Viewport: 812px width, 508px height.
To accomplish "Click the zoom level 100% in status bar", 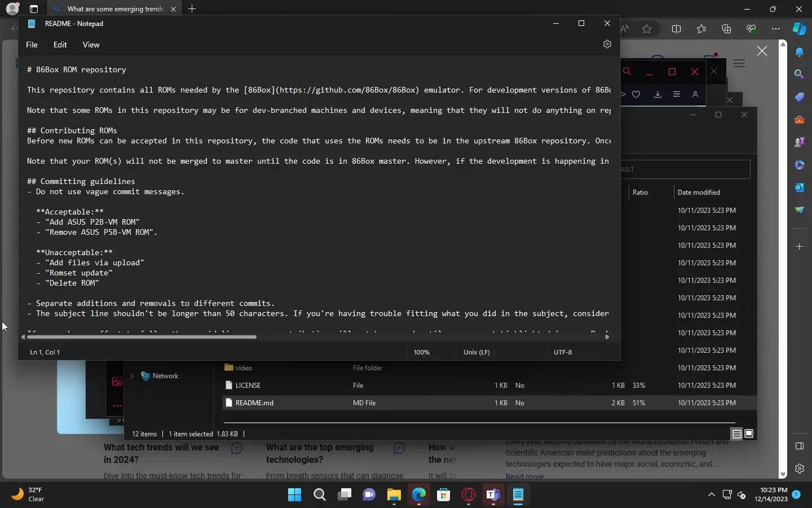I will pyautogui.click(x=422, y=352).
